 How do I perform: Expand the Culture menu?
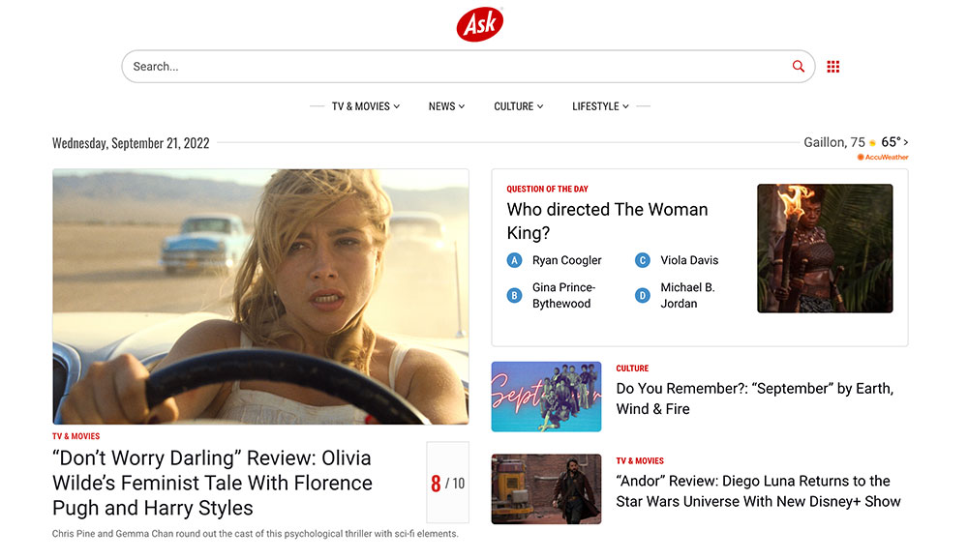point(519,106)
